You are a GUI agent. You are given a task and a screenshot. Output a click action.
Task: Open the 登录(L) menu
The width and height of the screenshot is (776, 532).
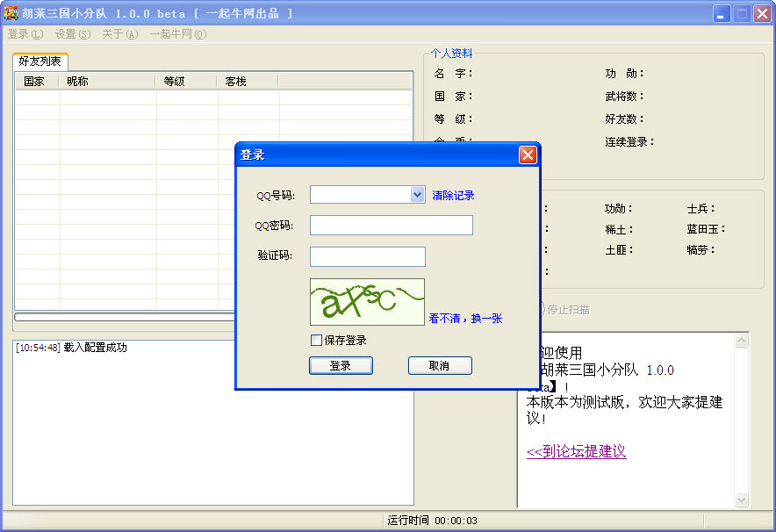[25, 34]
